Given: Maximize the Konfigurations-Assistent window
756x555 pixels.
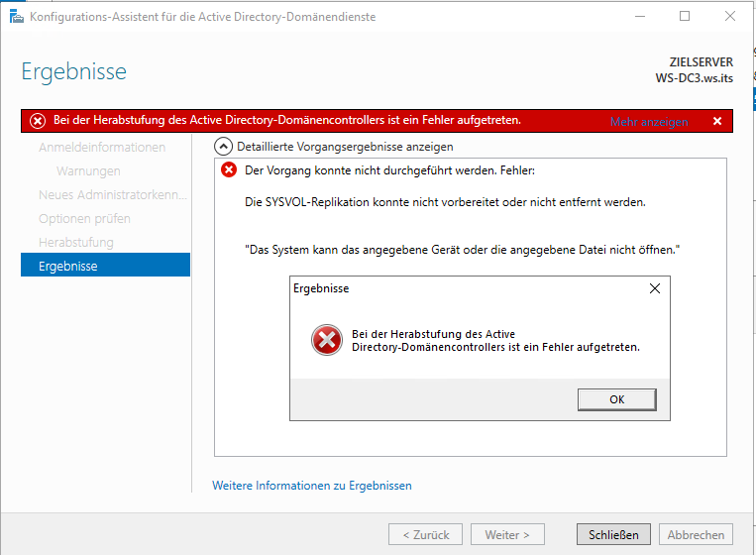Looking at the screenshot, I should 685,17.
